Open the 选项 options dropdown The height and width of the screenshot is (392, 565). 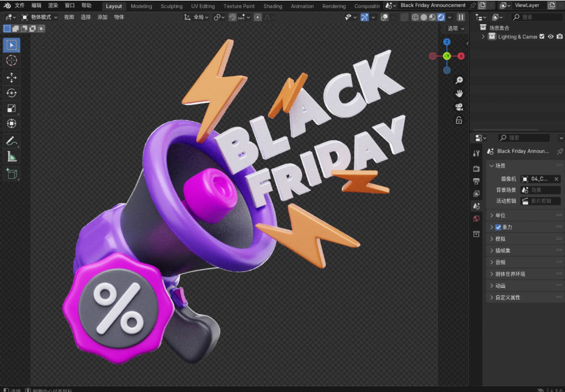pos(456,29)
